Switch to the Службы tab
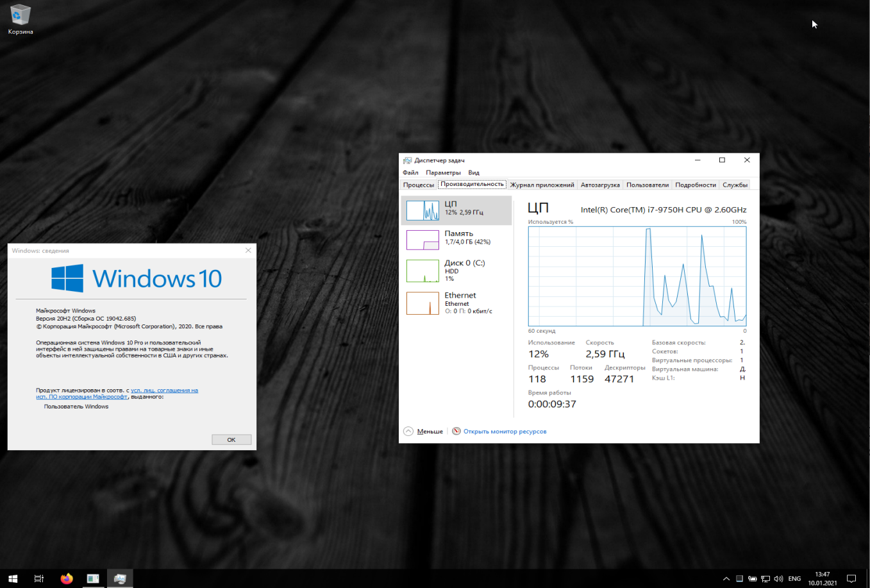 (x=735, y=185)
